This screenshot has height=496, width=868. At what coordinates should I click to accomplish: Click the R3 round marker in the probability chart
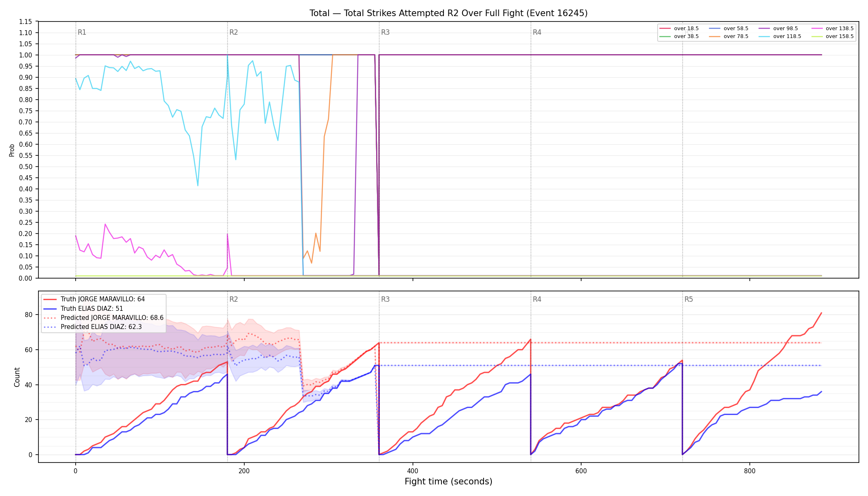click(x=385, y=32)
